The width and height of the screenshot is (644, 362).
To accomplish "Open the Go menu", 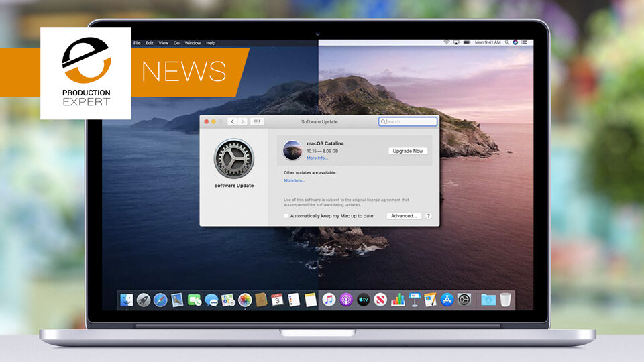I will coord(176,43).
